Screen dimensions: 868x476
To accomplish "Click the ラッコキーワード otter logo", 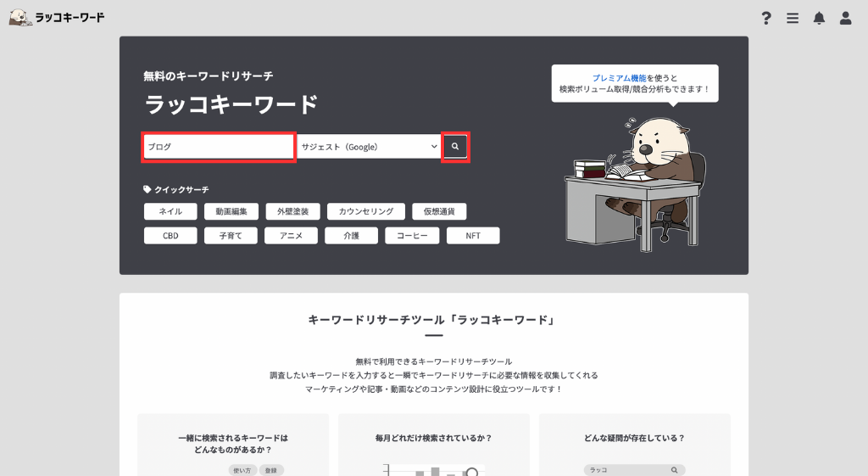I will (57, 18).
